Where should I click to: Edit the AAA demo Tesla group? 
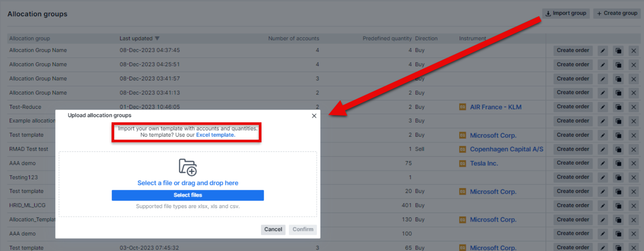click(603, 164)
